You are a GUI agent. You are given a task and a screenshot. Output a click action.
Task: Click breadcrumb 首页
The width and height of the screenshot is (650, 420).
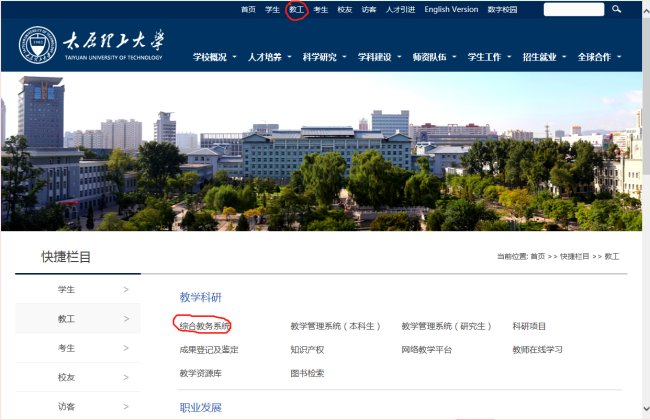[538, 256]
